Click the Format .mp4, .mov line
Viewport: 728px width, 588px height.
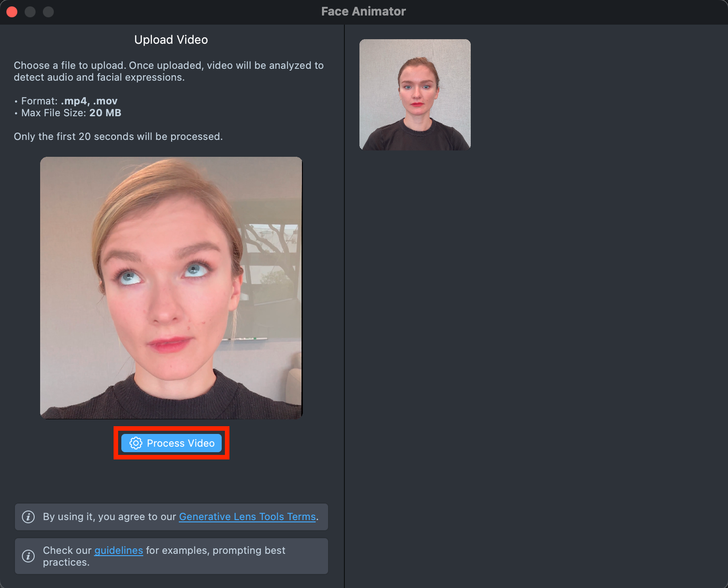click(x=69, y=101)
